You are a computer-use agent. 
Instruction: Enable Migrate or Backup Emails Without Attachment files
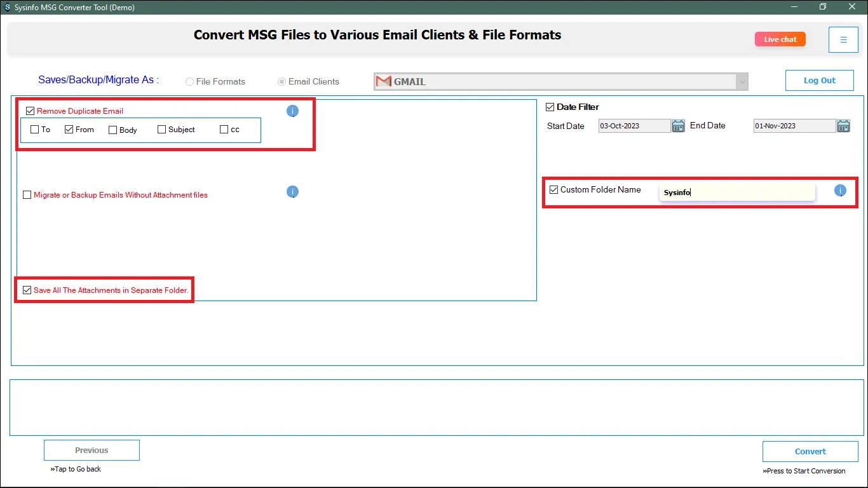tap(27, 195)
